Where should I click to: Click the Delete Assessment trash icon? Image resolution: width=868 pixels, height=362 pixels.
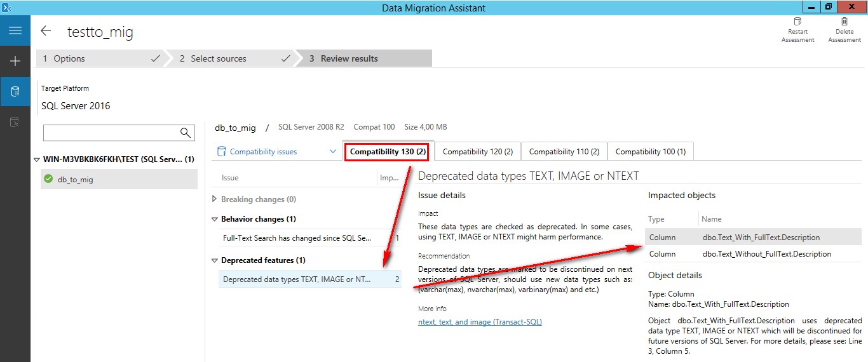click(x=844, y=22)
